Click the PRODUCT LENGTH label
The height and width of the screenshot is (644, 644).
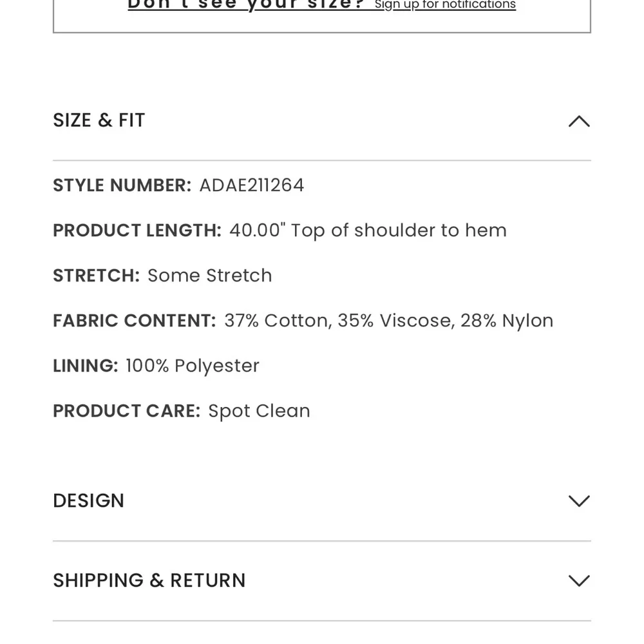pyautogui.click(x=137, y=231)
